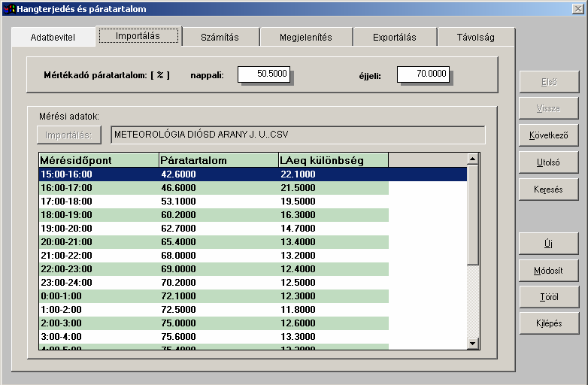
Task: Click the humidity value 62.7000
Action: [x=178, y=229]
